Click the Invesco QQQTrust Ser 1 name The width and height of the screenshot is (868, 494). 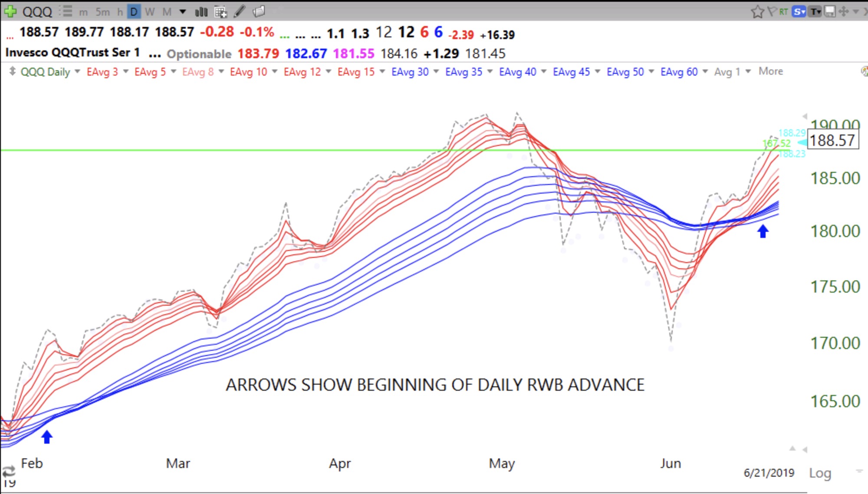point(72,53)
